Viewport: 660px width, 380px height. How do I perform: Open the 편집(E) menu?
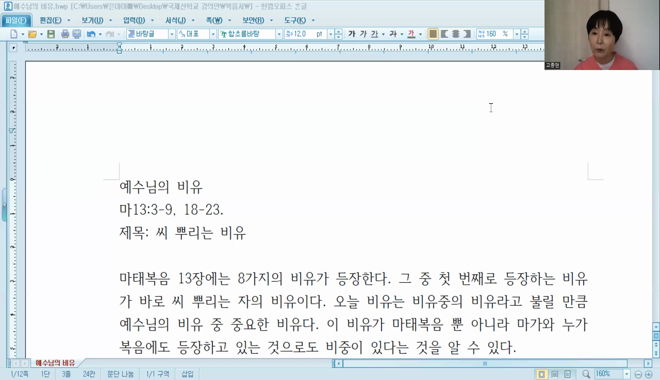point(51,20)
